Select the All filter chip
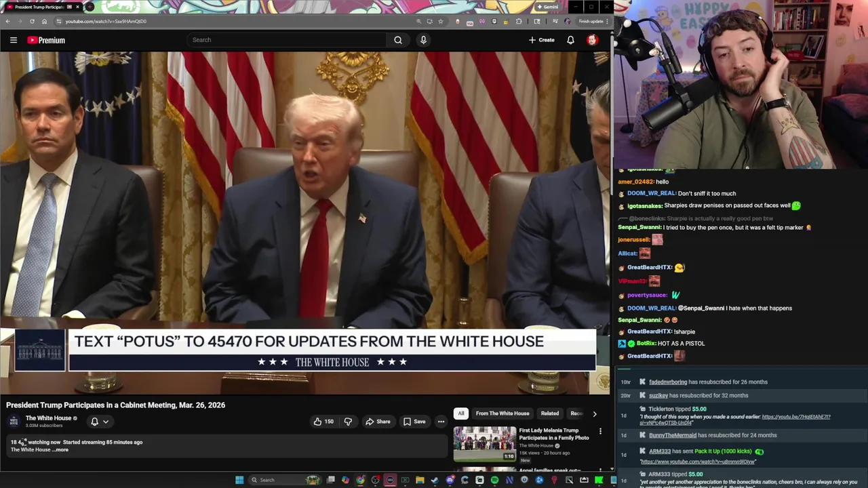Image resolution: width=868 pixels, height=488 pixels. 461,413
